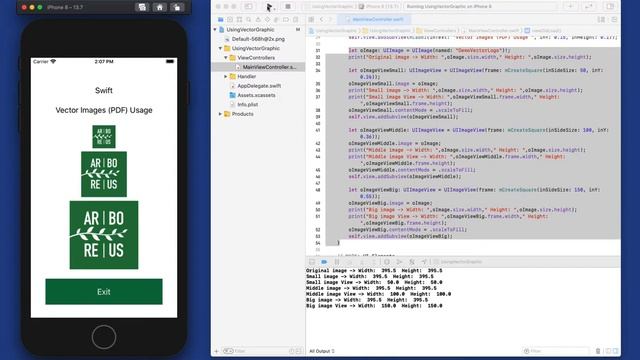Open the All Output console dropdown
The width and height of the screenshot is (640, 360).
point(322,351)
